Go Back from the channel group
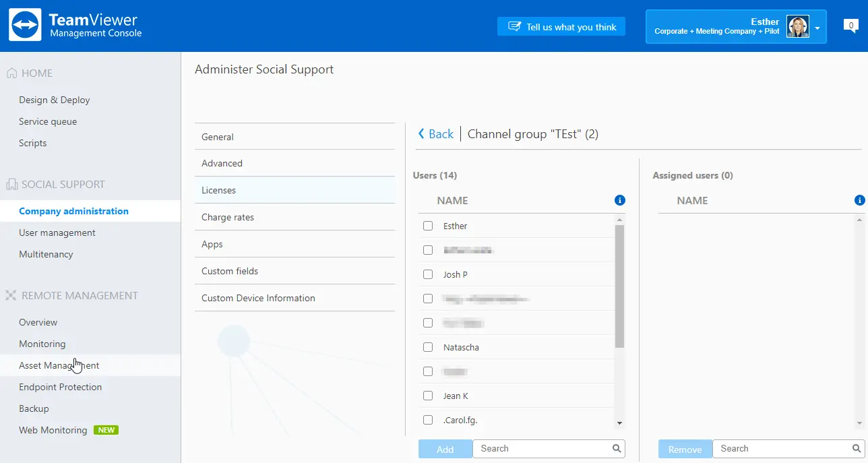 435,134
